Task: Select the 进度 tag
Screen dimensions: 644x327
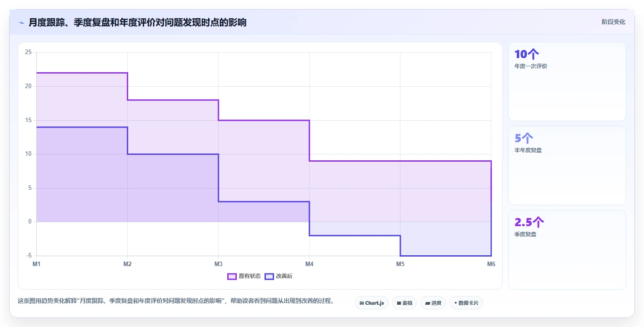Action: 433,303
